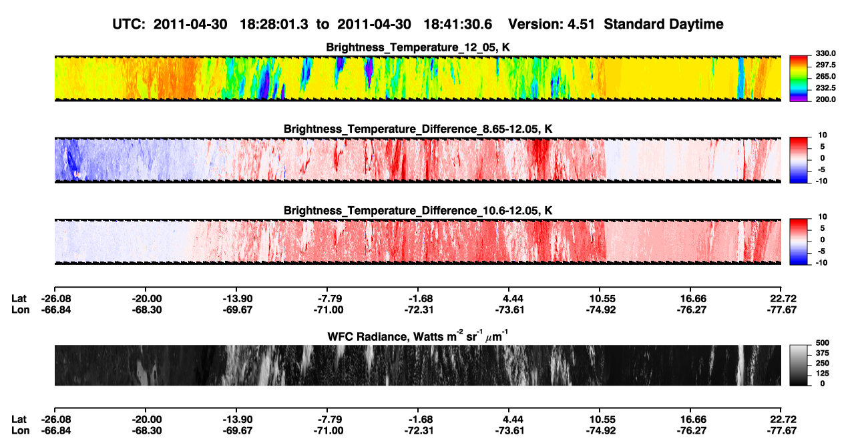The height and width of the screenshot is (445, 868).
Task: Click the 200.0 colorbar label
Action: click(825, 99)
